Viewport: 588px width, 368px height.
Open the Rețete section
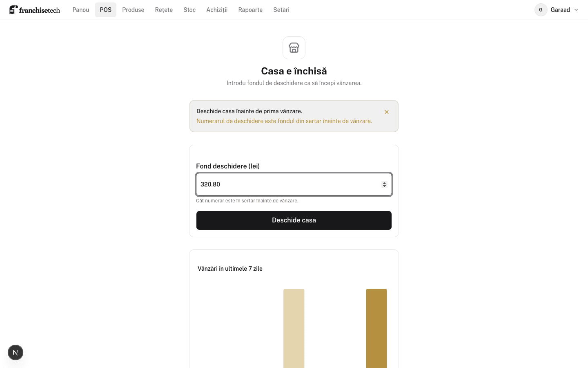coord(164,10)
